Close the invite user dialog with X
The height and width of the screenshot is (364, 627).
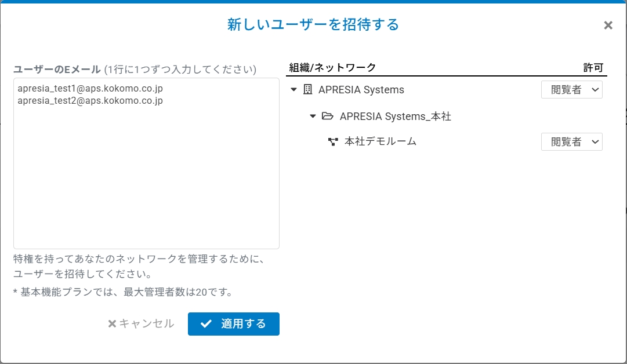tap(608, 25)
